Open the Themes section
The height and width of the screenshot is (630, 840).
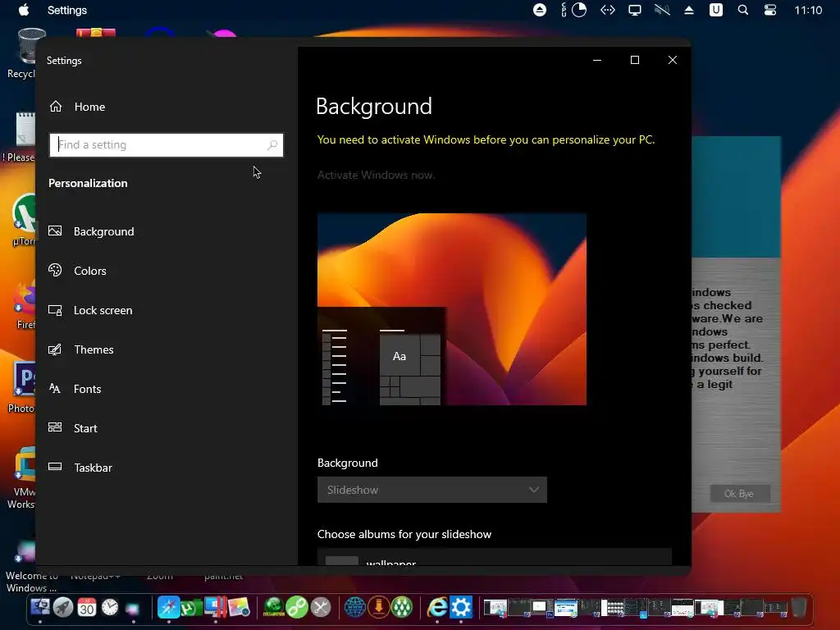pos(94,349)
